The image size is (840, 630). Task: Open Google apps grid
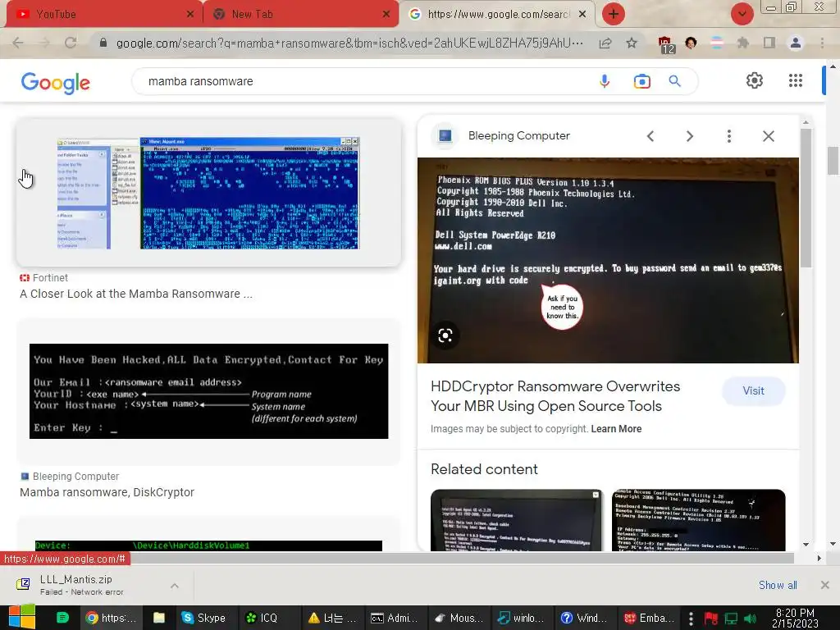796,81
